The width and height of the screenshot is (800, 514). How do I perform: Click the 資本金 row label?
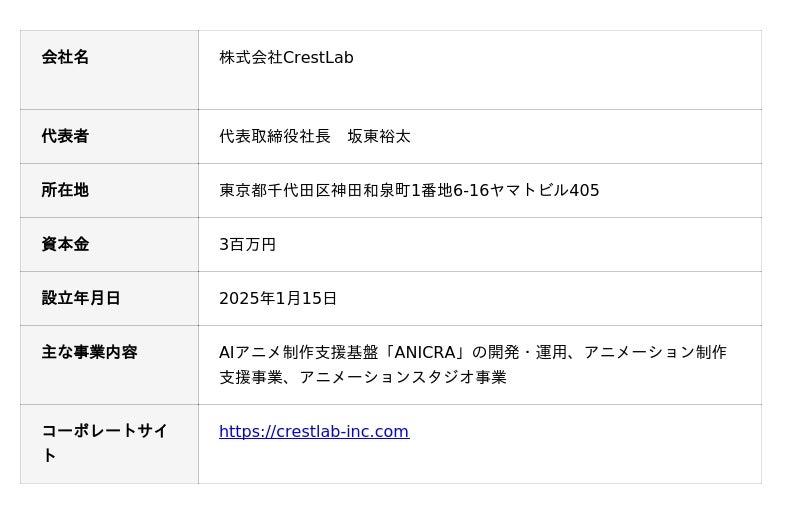click(66, 244)
